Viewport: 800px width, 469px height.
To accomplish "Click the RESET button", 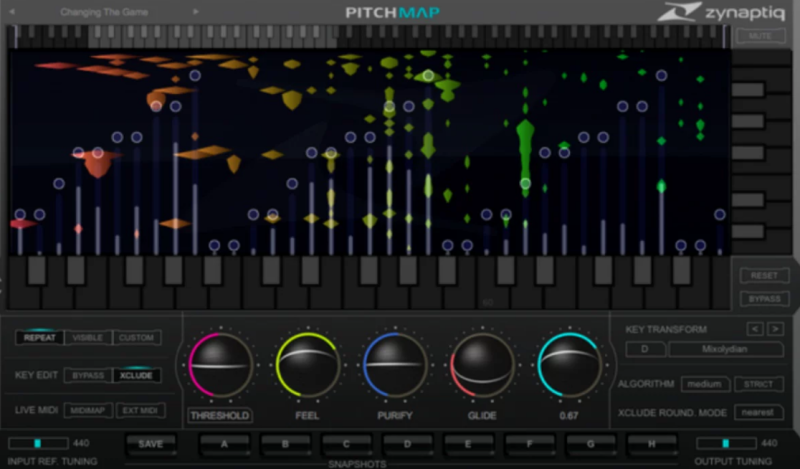I will coord(764,276).
